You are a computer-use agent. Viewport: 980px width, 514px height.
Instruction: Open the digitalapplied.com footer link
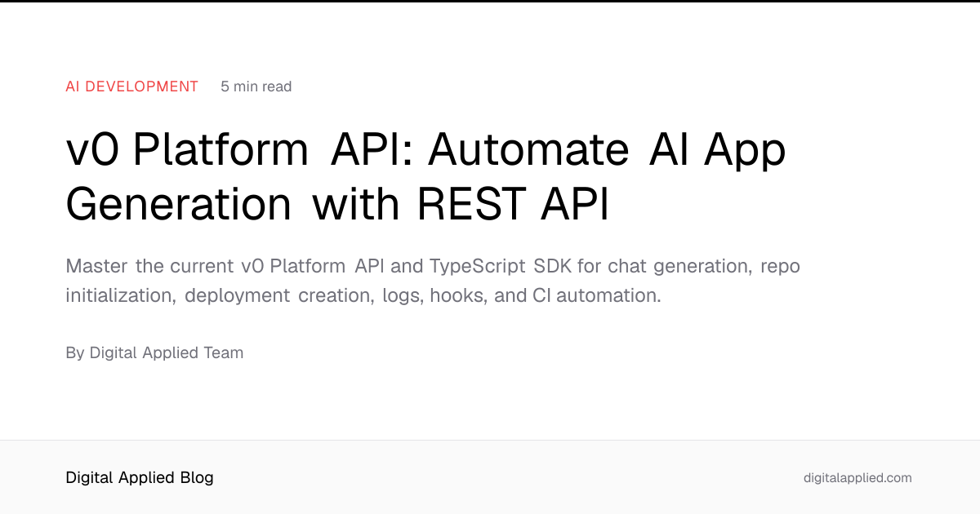857,478
